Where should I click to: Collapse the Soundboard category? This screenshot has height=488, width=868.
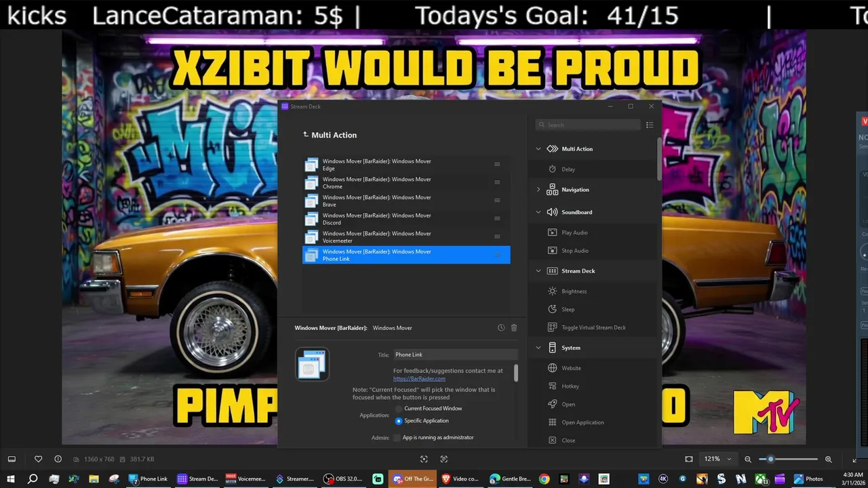point(538,212)
